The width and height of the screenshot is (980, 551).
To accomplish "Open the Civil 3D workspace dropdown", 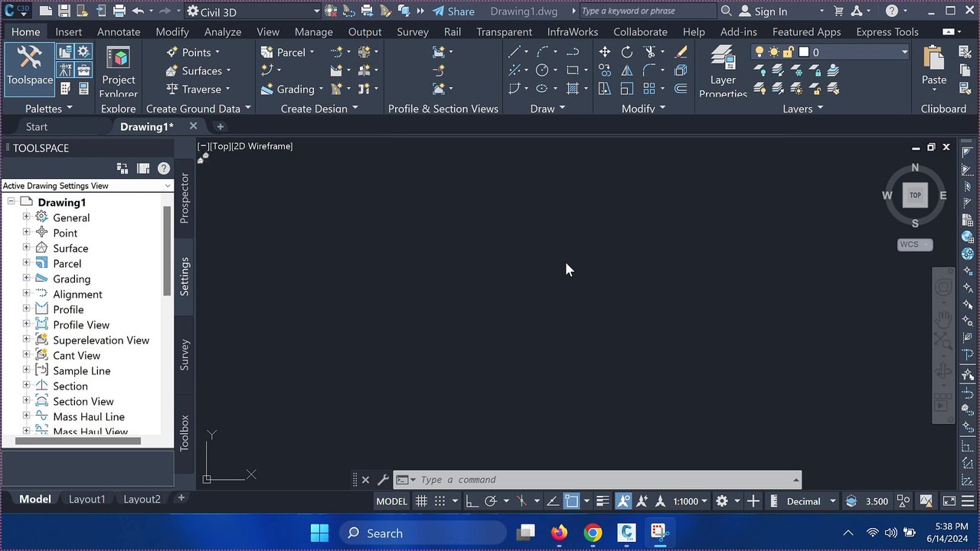I will [x=252, y=11].
